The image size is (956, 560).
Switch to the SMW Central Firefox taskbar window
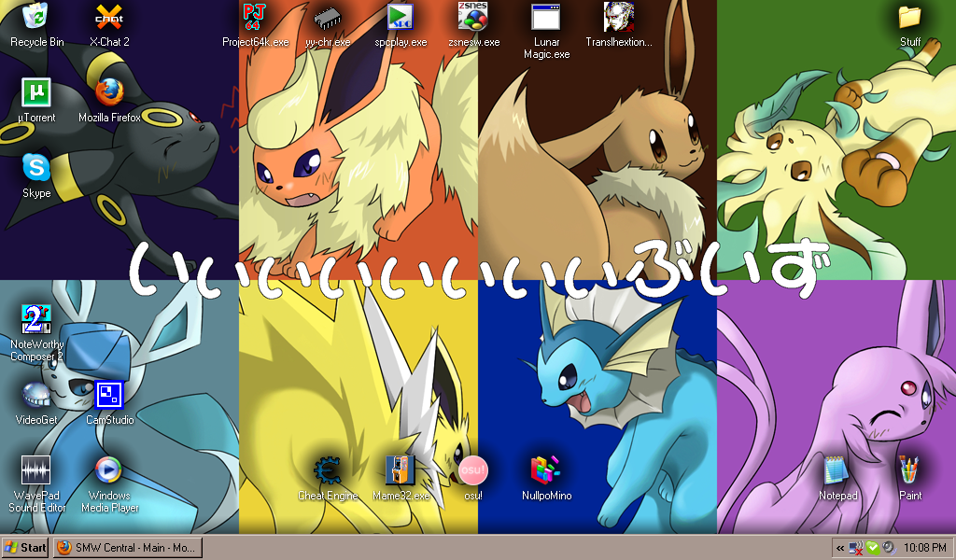(x=127, y=547)
